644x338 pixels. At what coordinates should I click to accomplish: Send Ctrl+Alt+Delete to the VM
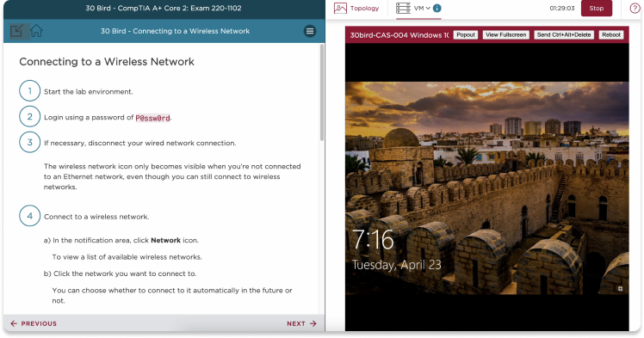point(564,35)
